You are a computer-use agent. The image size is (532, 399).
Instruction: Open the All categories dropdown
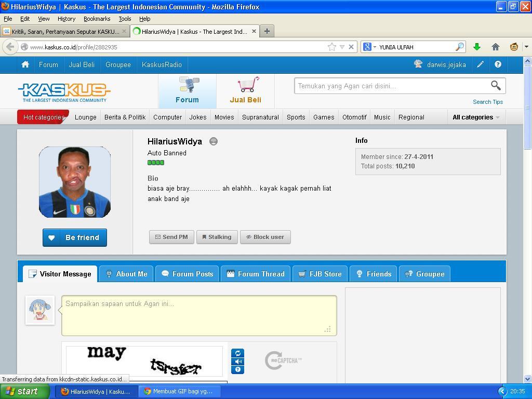(x=476, y=117)
